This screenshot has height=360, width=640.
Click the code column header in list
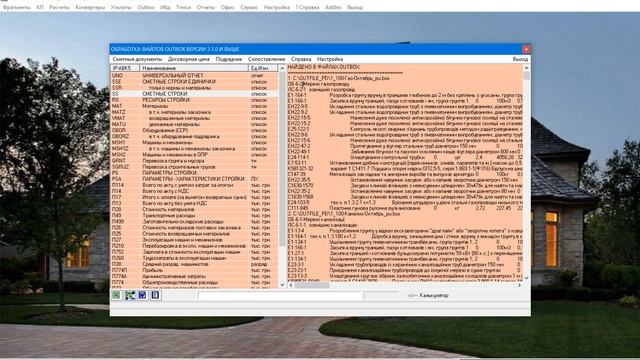pos(125,68)
